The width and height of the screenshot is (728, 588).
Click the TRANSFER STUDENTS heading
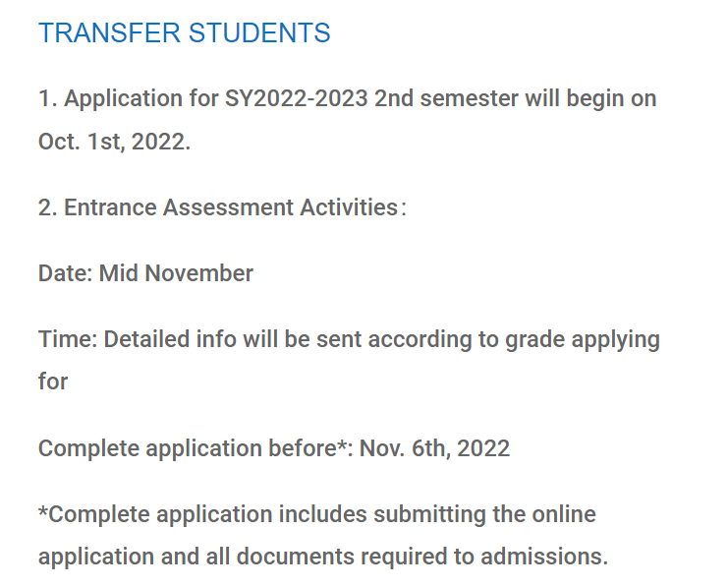coord(185,33)
